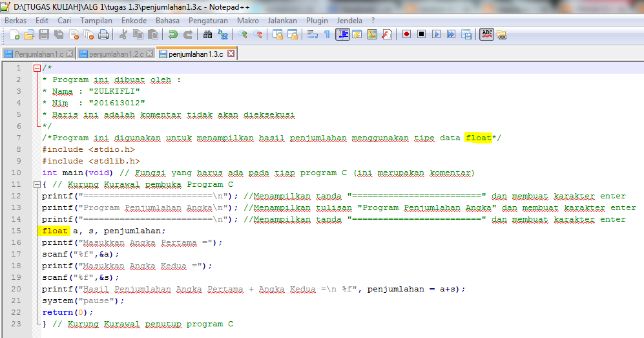Print the document with the printer icon
Screen dimensions: 644x338
tap(103, 34)
